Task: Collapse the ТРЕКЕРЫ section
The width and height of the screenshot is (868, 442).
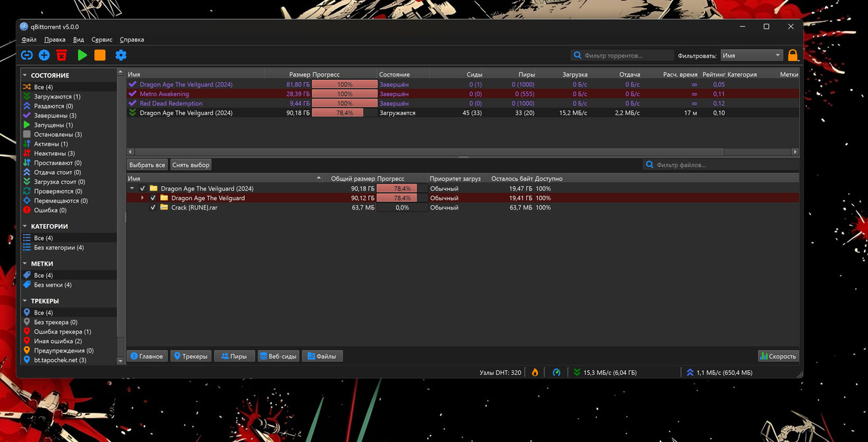Action: [x=25, y=301]
